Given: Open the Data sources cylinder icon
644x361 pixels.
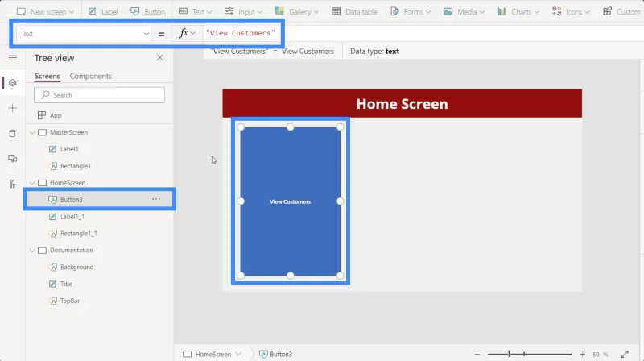Looking at the screenshot, I should (13, 133).
